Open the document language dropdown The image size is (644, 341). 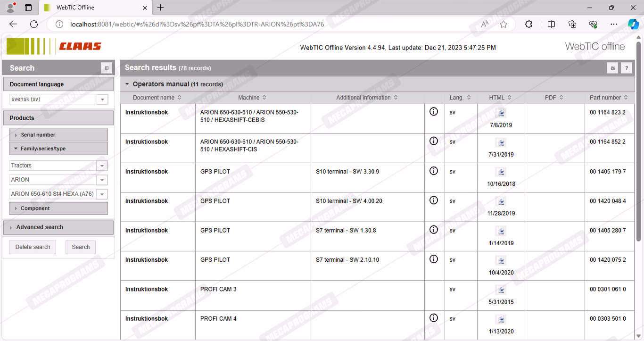tap(102, 100)
